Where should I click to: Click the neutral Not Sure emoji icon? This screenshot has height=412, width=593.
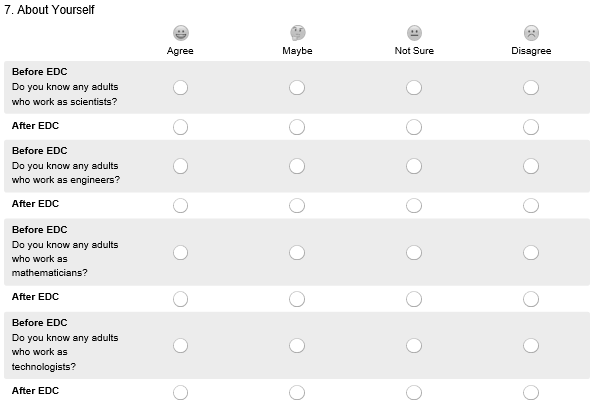point(414,33)
